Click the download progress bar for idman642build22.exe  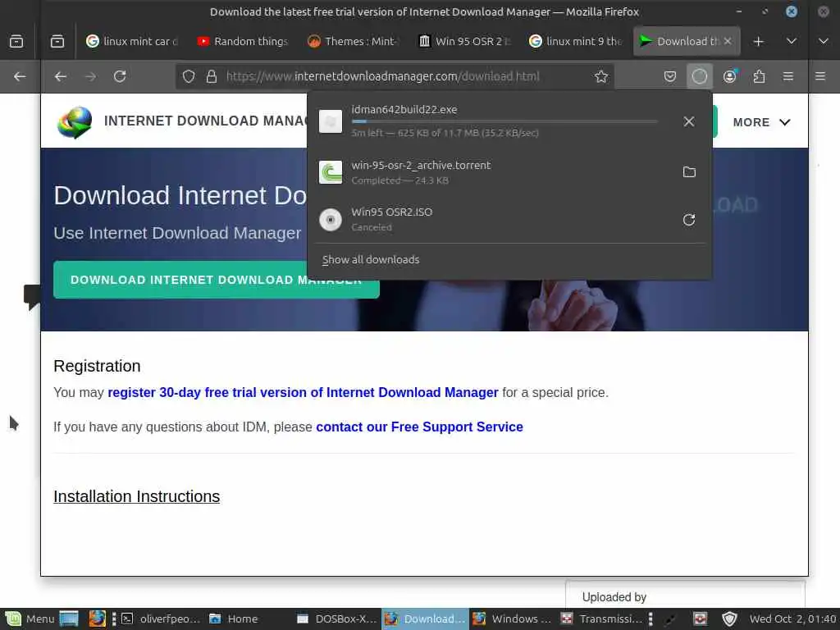[504, 121]
